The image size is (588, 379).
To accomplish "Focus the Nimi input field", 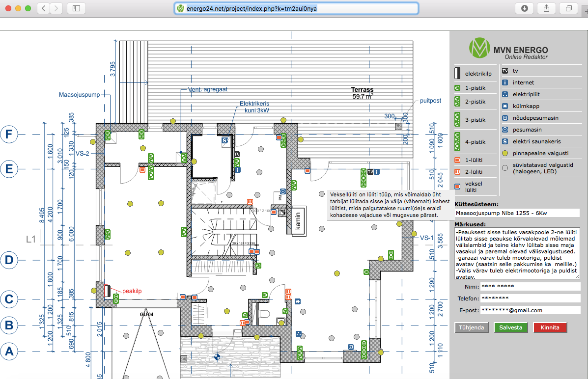I will pos(530,286).
